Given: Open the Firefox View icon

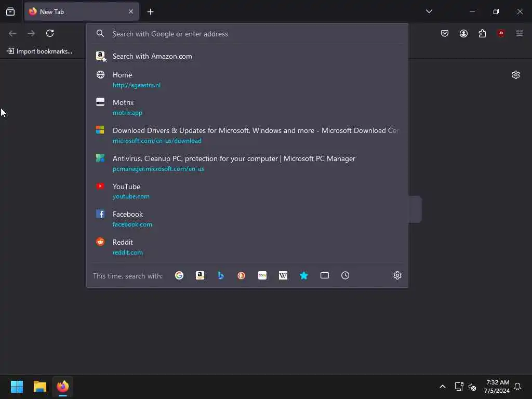Looking at the screenshot, I should 10,11.
